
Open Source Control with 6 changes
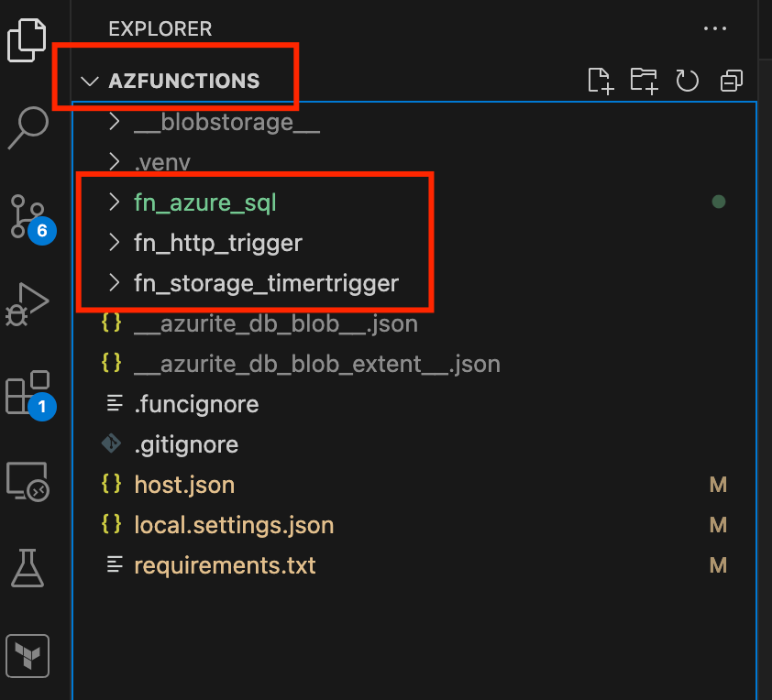[31, 218]
